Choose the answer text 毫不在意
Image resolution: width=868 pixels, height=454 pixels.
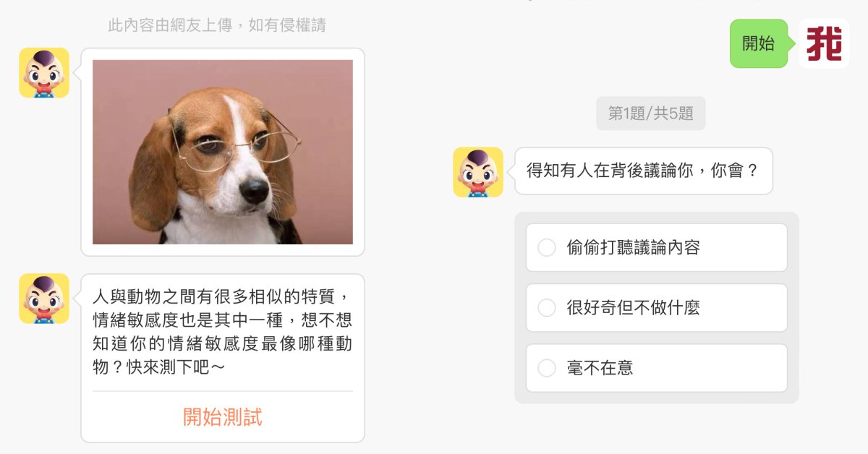point(600,368)
